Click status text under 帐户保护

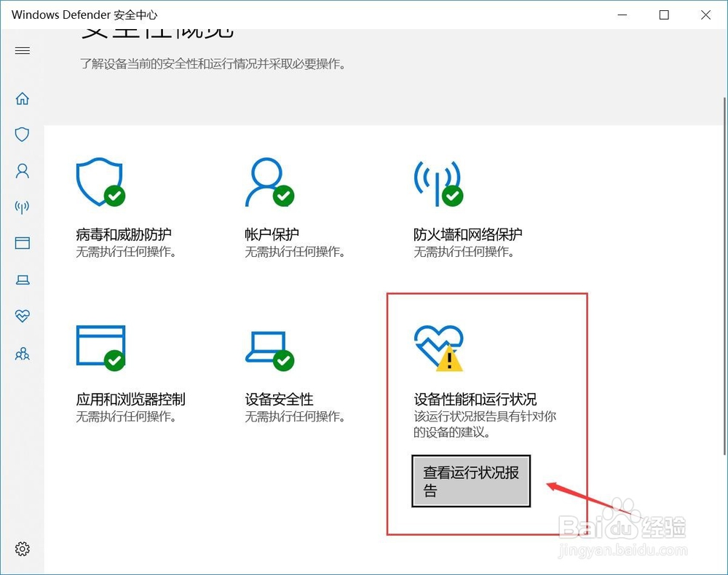(x=295, y=252)
